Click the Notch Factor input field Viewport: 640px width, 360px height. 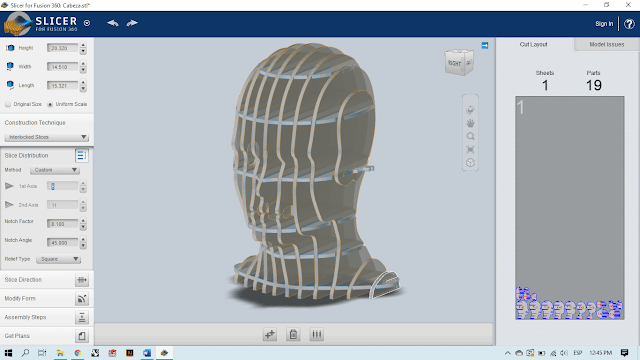(62, 224)
